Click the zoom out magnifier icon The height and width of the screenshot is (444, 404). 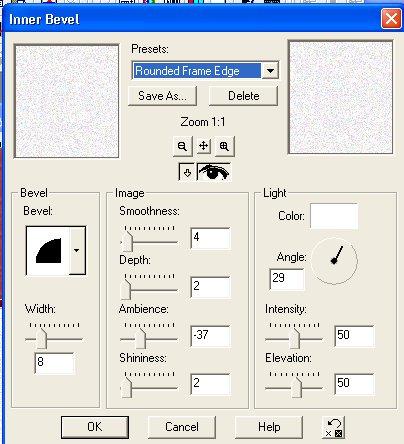[x=183, y=146]
